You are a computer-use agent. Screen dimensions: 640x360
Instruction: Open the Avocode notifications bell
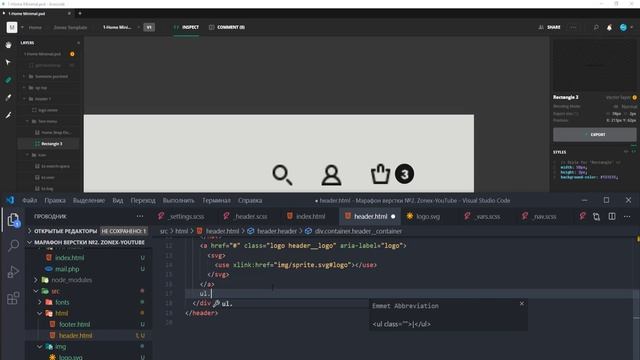pos(609,27)
